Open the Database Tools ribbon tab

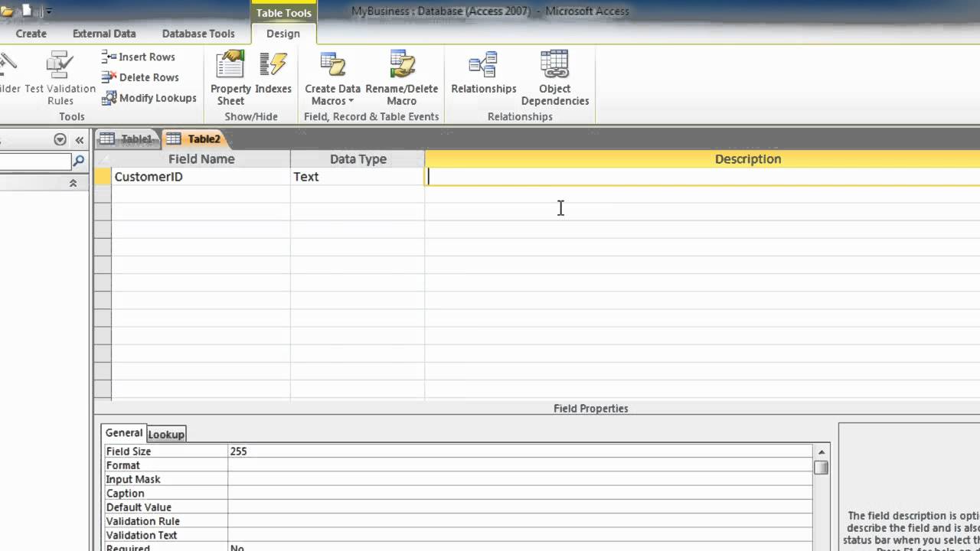click(198, 34)
